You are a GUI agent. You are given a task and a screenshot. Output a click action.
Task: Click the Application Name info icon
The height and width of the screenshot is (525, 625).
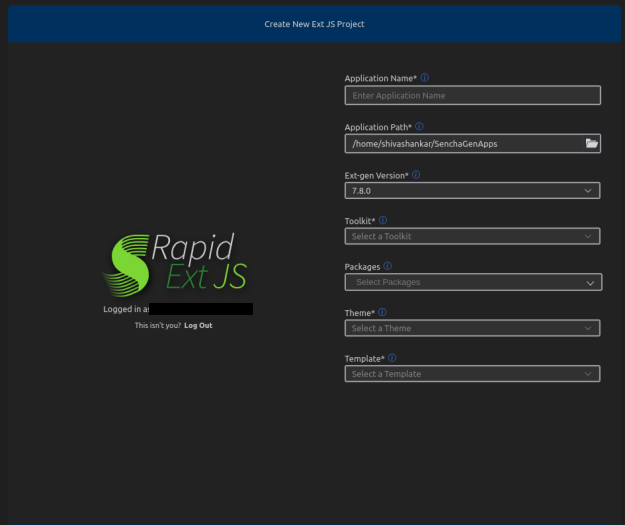pyautogui.click(x=425, y=78)
